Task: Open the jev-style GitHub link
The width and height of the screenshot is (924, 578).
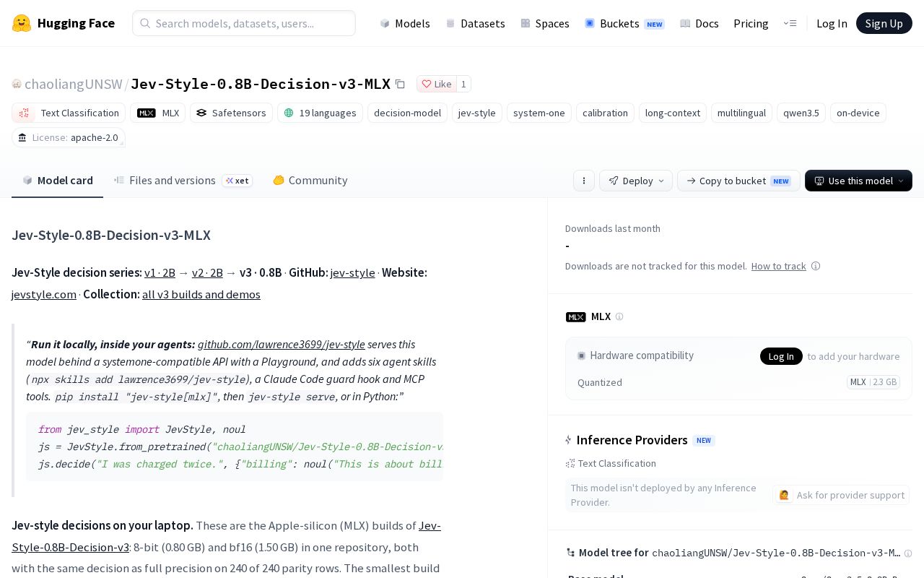Action: [352, 272]
